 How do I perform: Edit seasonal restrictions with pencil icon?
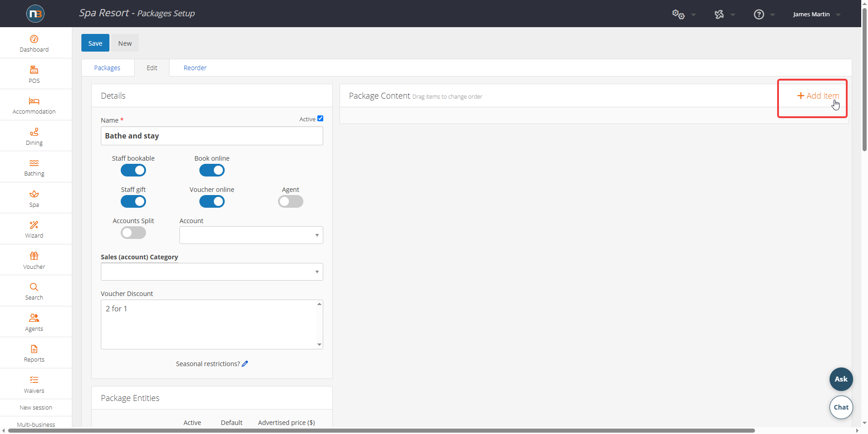coord(245,364)
